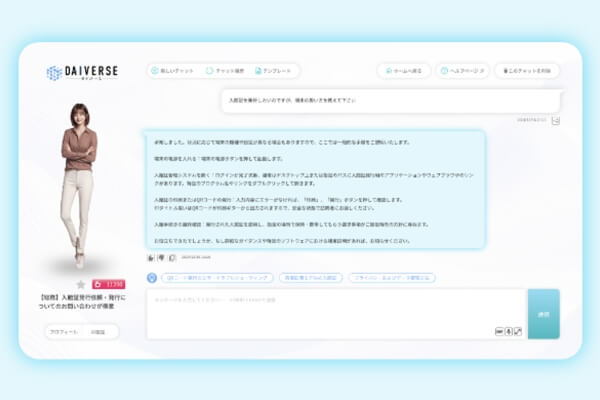Activate the microphone voice input icon

pyautogui.click(x=509, y=331)
